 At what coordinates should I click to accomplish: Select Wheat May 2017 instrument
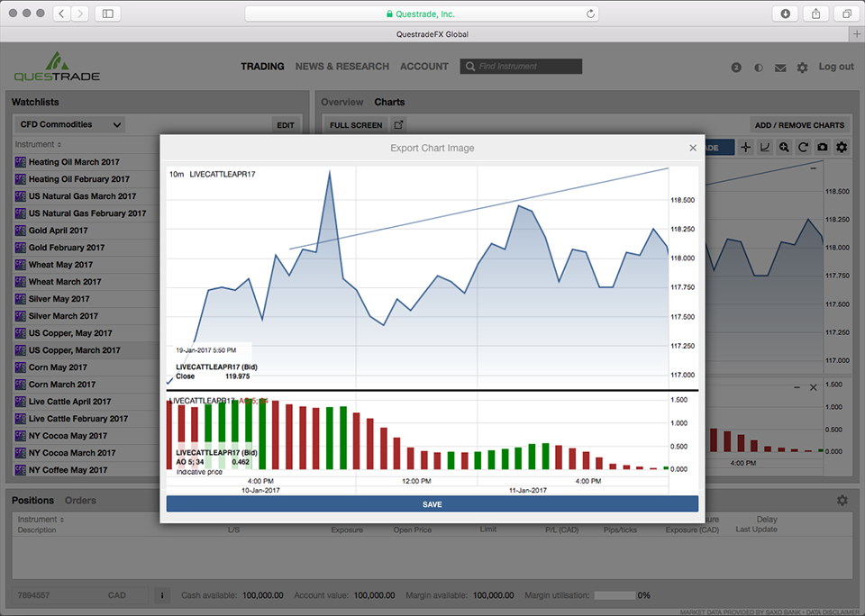click(60, 265)
